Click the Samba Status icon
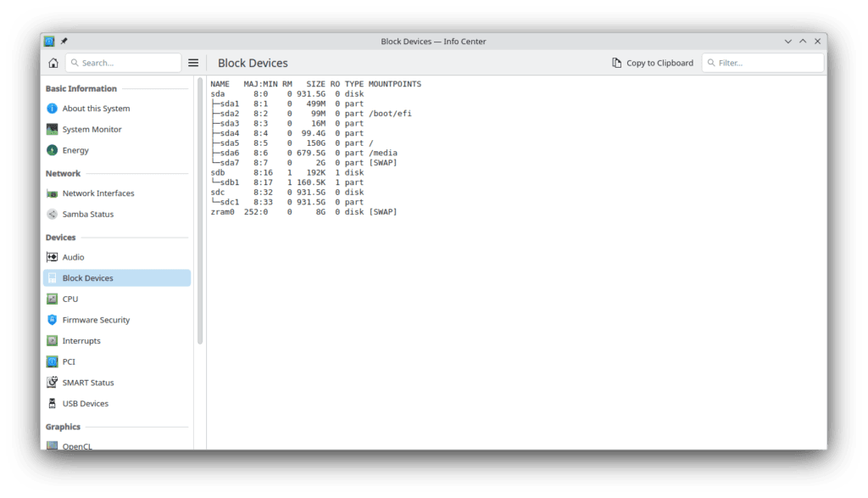This screenshot has width=868, height=498. 53,215
